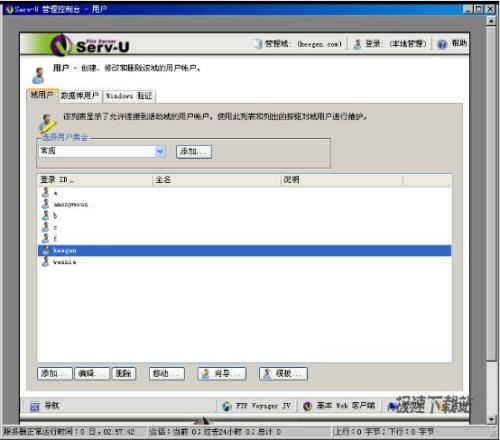This screenshot has height=440, width=500.
Task: Click 帮助 help text in header
Action: pyautogui.click(x=459, y=43)
